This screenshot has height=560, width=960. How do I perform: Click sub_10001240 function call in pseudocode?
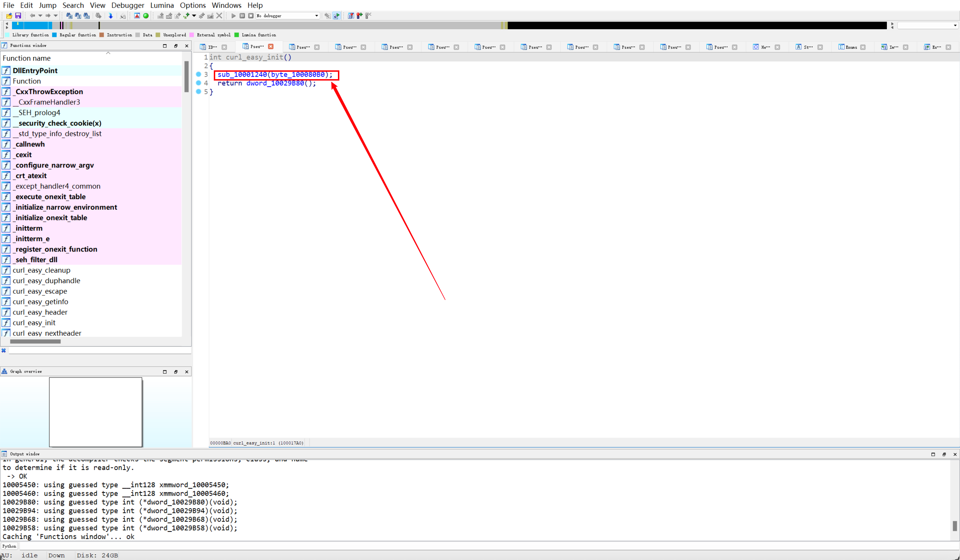[242, 74]
